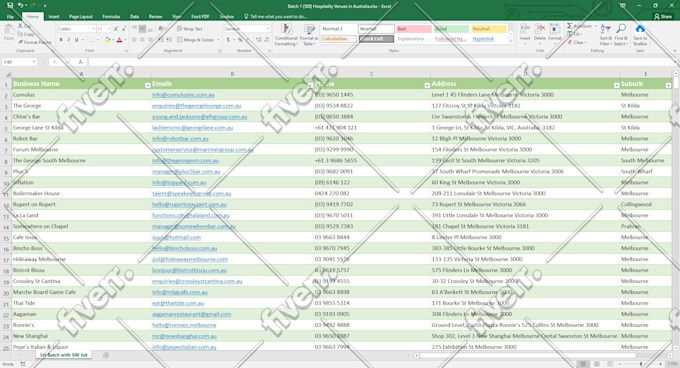This screenshot has height=368, width=680.
Task: Save the workbook from quick access toolbar
Action: 10,6
